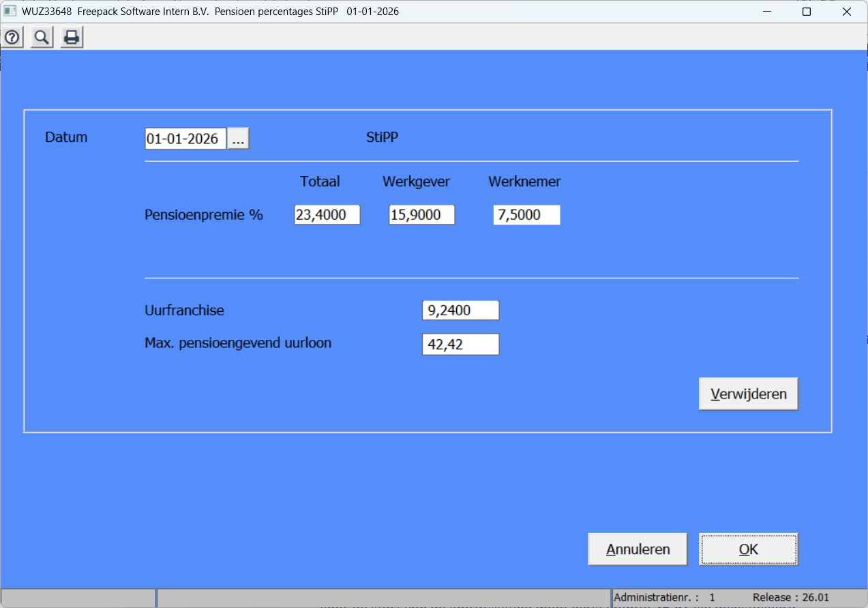The width and height of the screenshot is (868, 608).
Task: Click the Werkgever percentage field
Action: click(421, 215)
